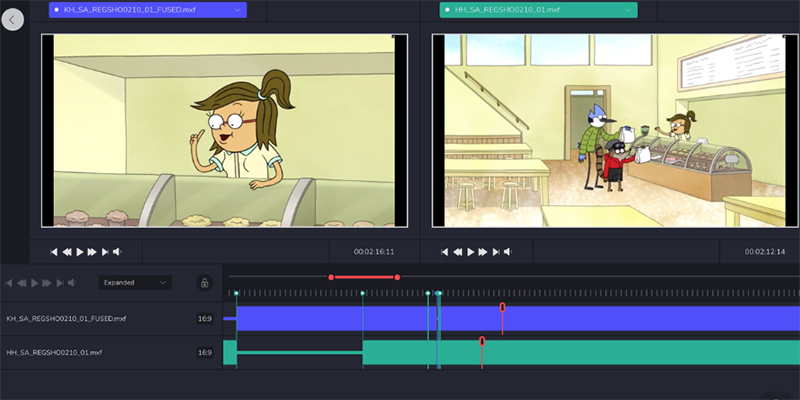Mute the left viewer audio
Viewport: 800px width, 400px height.
(117, 252)
